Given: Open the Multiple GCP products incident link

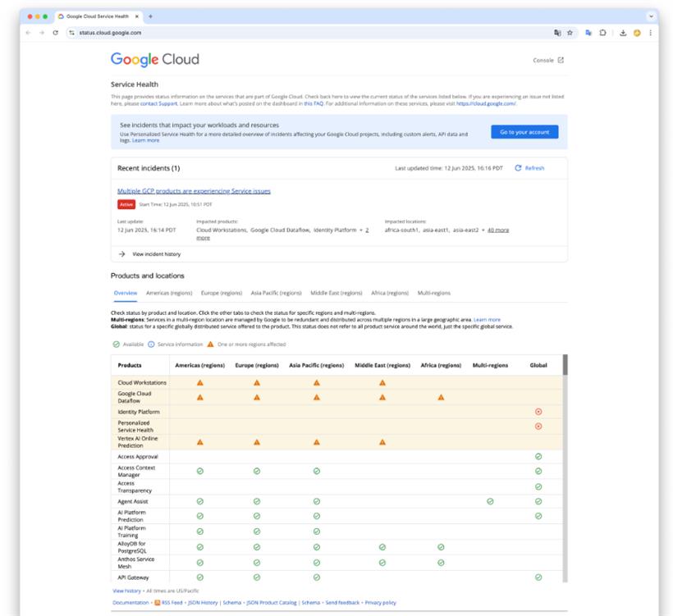Looking at the screenshot, I should [194, 191].
